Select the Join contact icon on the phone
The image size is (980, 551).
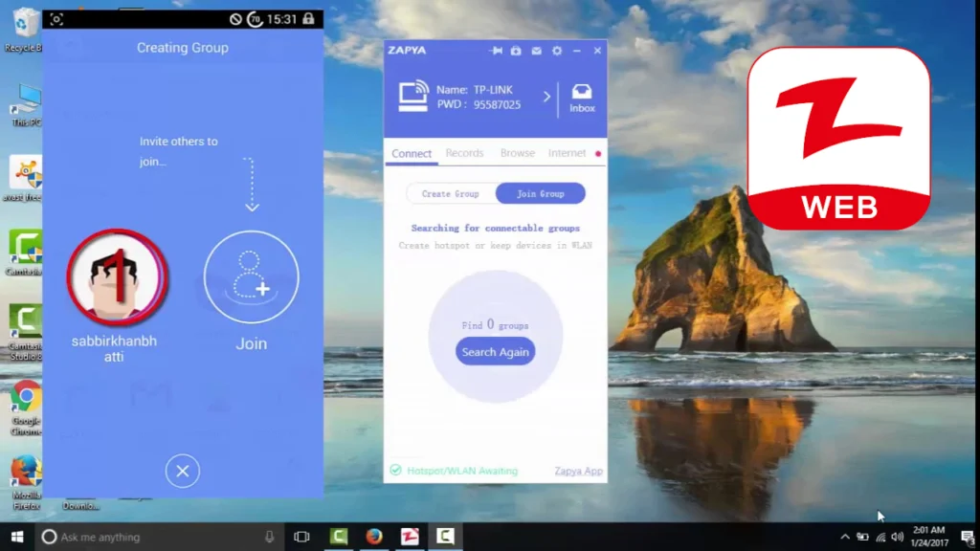click(251, 276)
